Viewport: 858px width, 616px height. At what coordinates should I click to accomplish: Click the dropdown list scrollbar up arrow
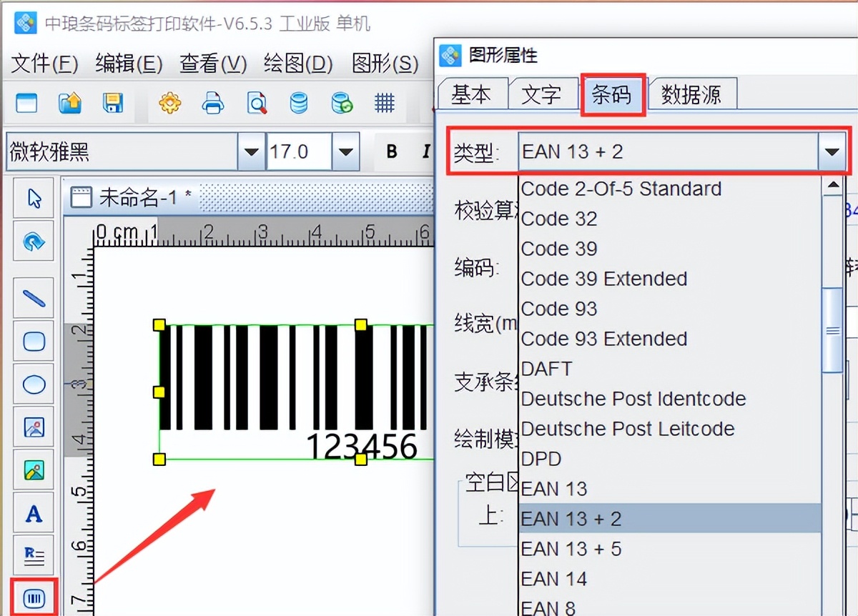833,184
